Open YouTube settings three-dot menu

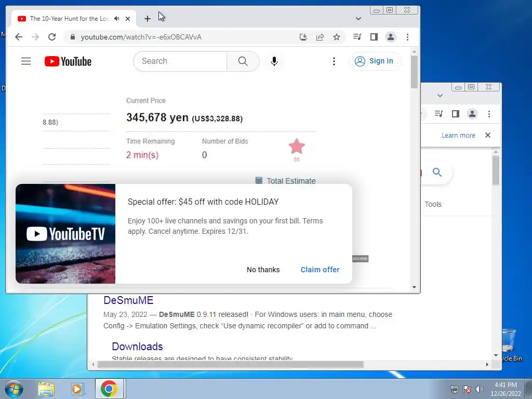coord(334,61)
